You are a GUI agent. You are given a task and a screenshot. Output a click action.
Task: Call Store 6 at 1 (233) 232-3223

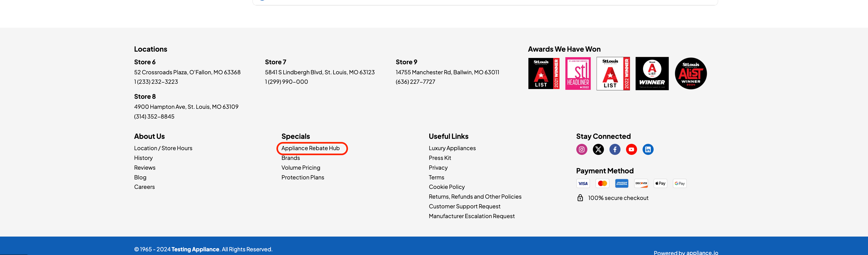click(156, 82)
